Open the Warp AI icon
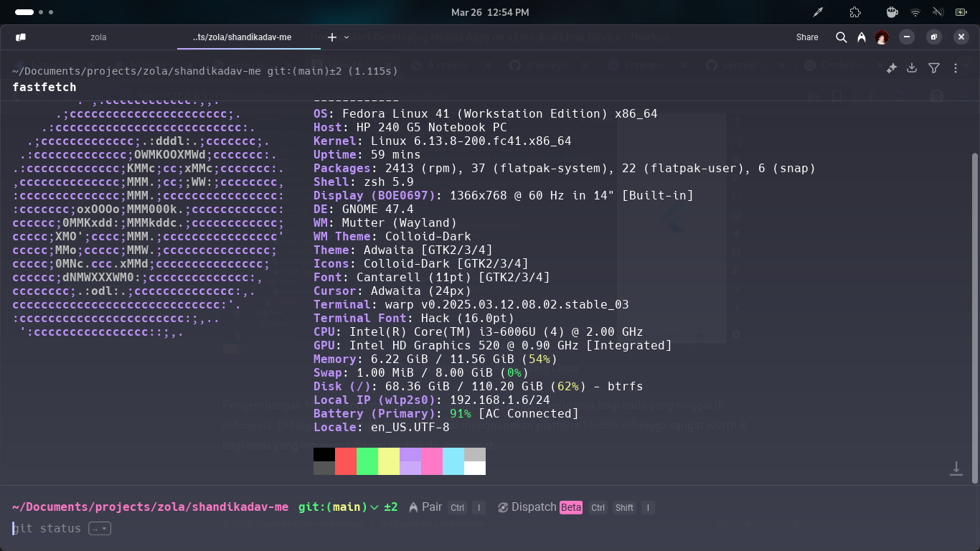The height and width of the screenshot is (551, 980). coord(862,37)
